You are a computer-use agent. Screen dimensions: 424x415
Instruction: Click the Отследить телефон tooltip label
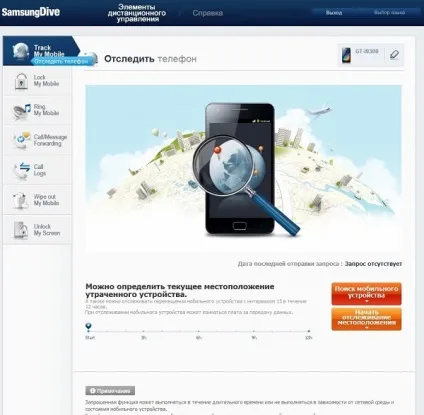(x=61, y=61)
